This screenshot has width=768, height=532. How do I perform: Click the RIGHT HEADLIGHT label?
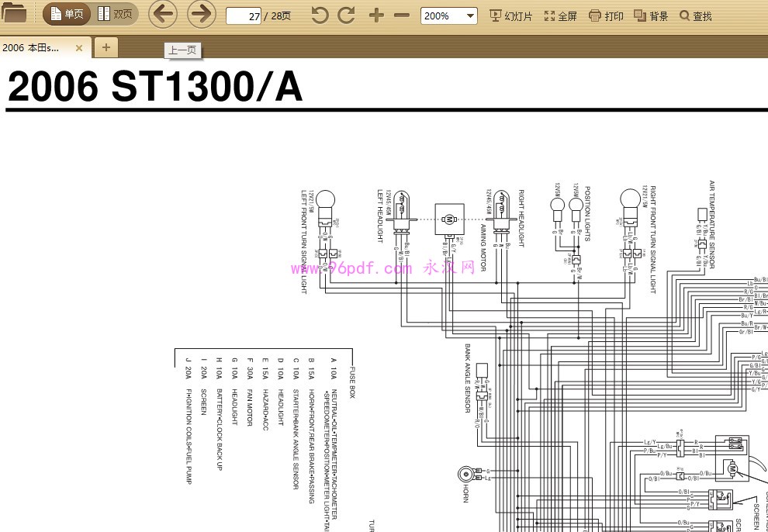(521, 218)
